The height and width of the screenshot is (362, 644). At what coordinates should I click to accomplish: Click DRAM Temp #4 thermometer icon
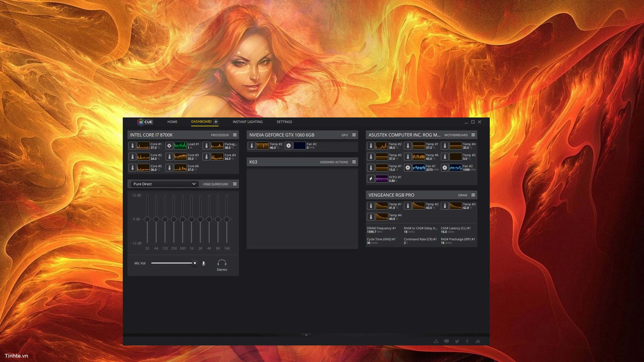pos(371,217)
